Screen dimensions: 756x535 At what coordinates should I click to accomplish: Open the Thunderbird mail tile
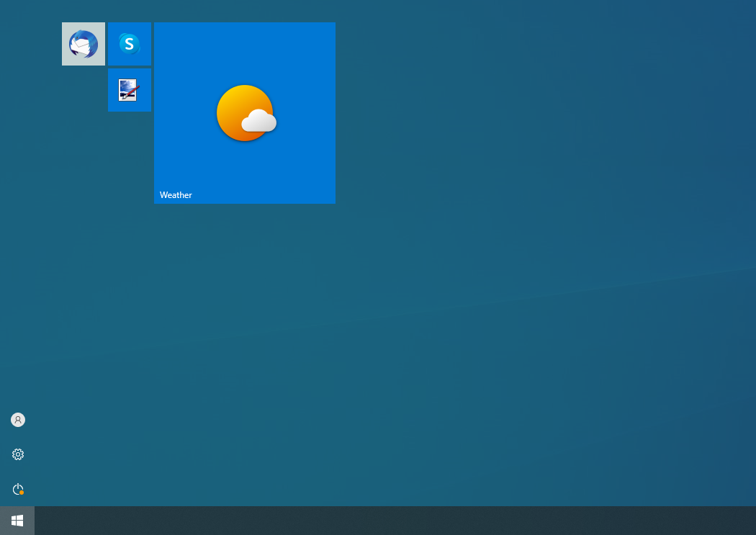[x=84, y=44]
